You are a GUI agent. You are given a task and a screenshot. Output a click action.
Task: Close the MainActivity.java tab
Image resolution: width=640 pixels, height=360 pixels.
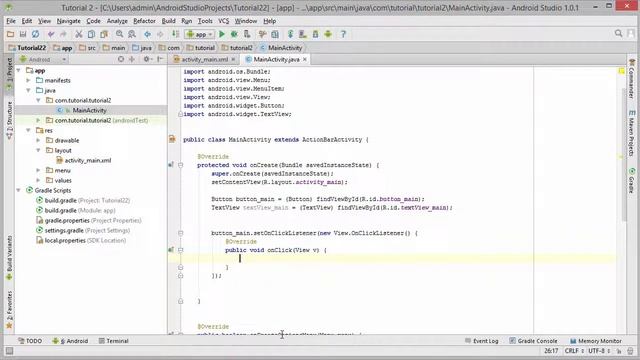click(x=304, y=60)
